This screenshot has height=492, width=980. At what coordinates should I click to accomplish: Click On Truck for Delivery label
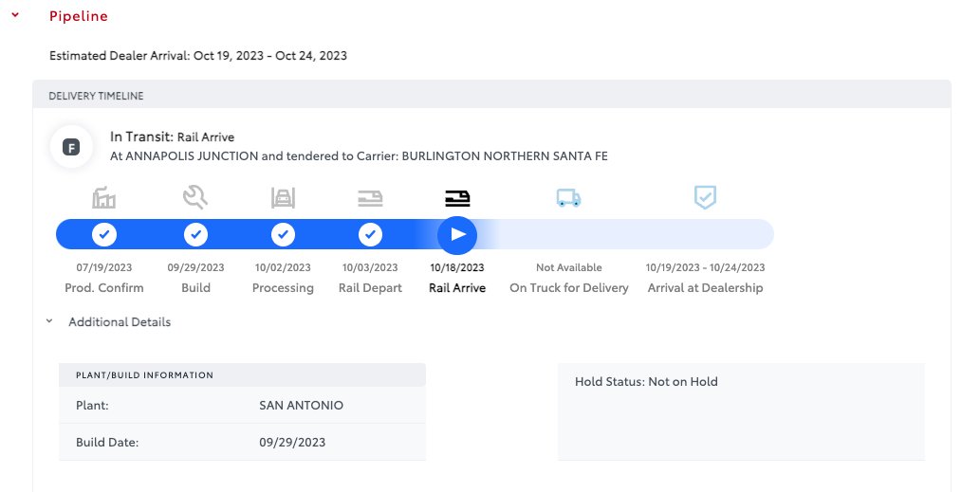pos(569,288)
